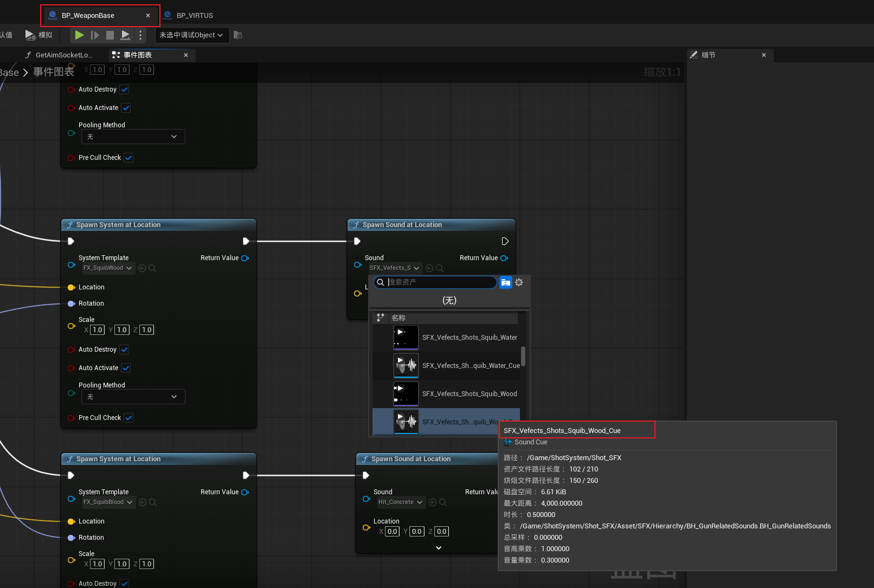The height and width of the screenshot is (588, 874).
Task: Click FX_SquibBlood node's output execution pin
Action: coord(246,475)
